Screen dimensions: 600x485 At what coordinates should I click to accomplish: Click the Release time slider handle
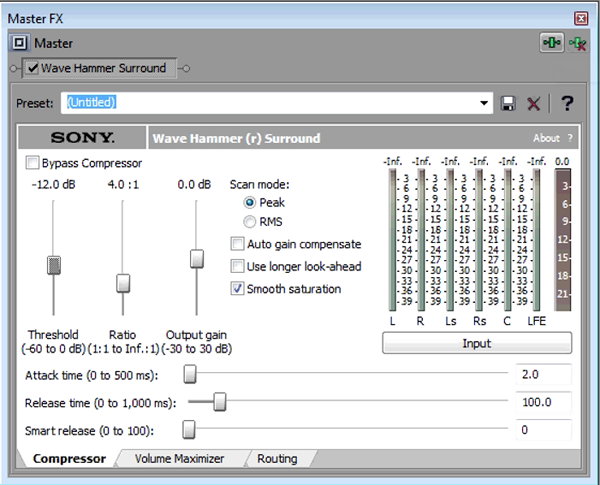coord(220,402)
